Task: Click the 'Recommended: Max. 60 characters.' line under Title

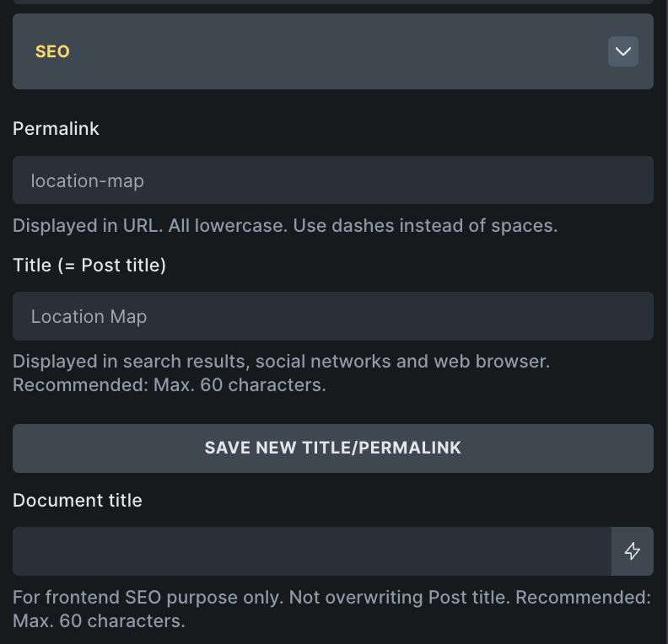Action: point(169,385)
